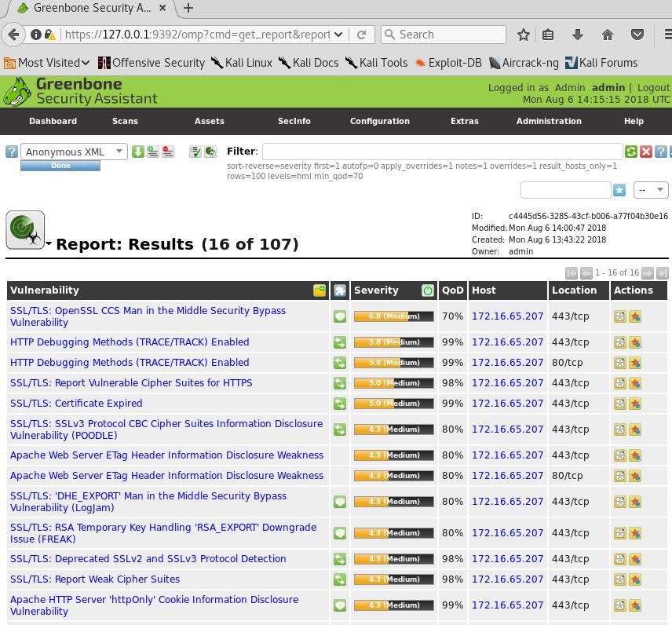Expand the report section arrow beside radar icon
672x625 pixels.
click(49, 244)
